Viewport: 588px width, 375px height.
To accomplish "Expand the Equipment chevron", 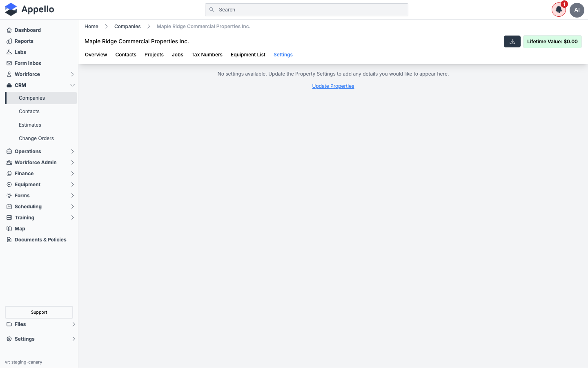I will point(72,185).
